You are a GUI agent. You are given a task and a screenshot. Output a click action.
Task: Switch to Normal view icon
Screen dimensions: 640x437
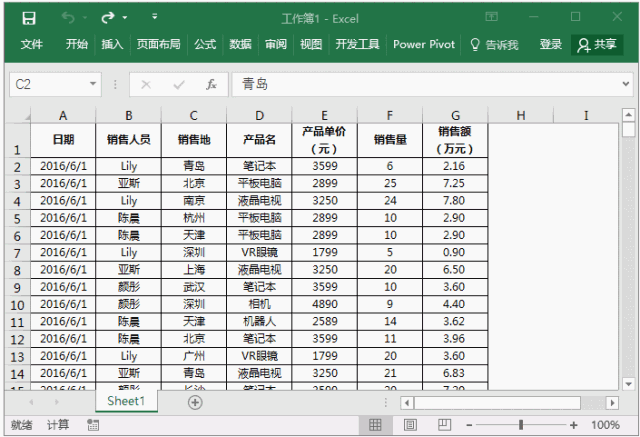coord(375,425)
